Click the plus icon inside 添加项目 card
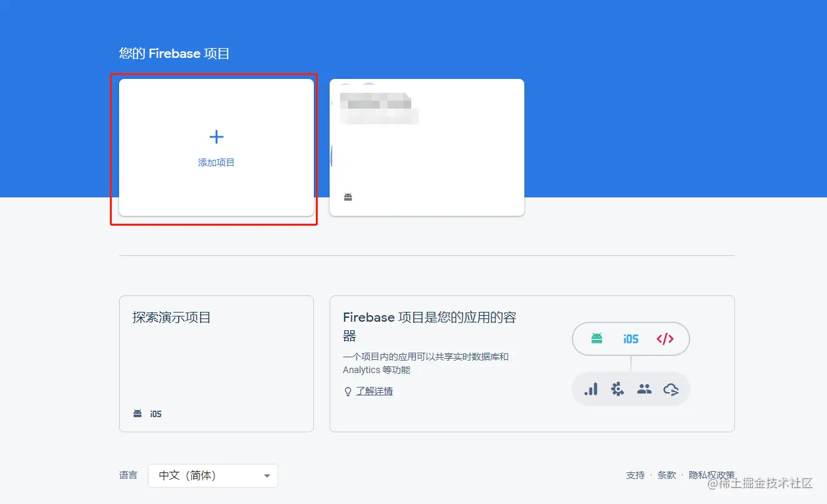 [216, 137]
